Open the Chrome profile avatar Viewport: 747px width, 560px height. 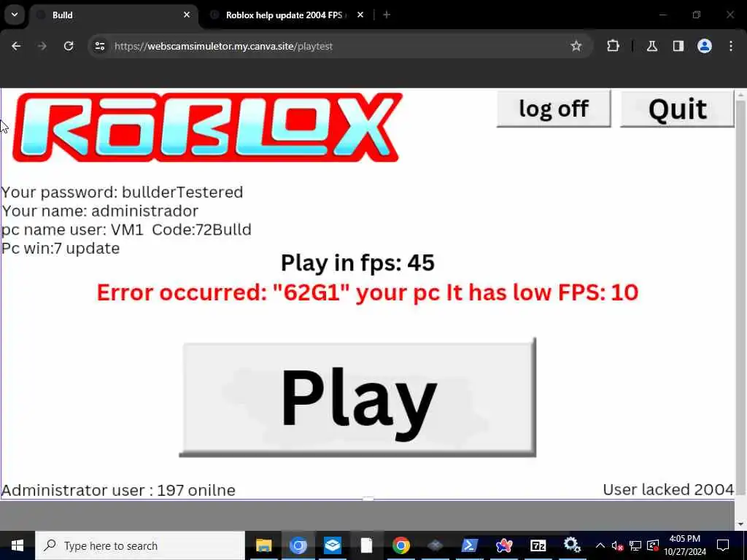click(x=705, y=46)
